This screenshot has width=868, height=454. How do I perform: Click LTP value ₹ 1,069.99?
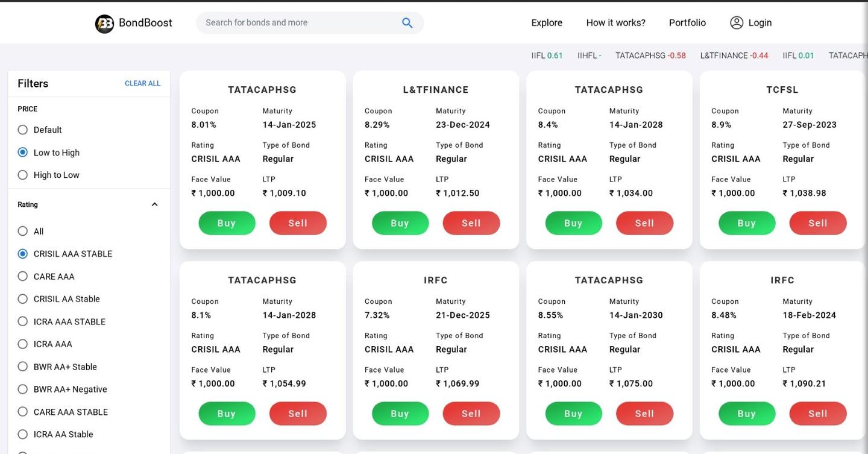click(x=458, y=384)
